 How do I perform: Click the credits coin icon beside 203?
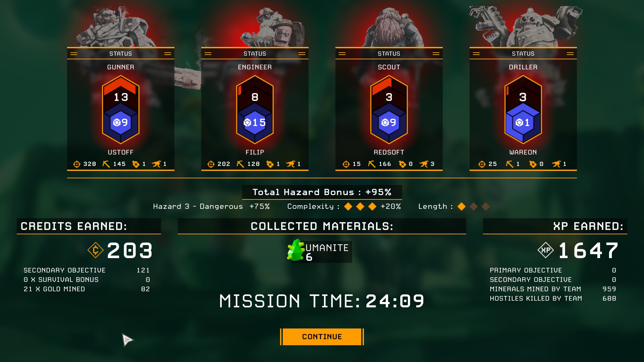point(95,250)
